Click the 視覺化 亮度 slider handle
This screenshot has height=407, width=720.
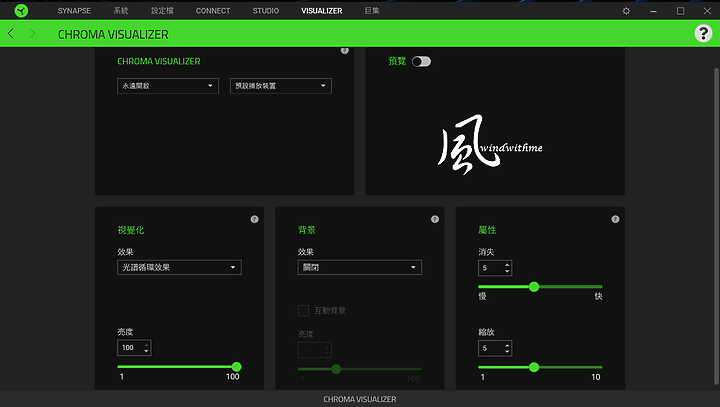click(236, 367)
